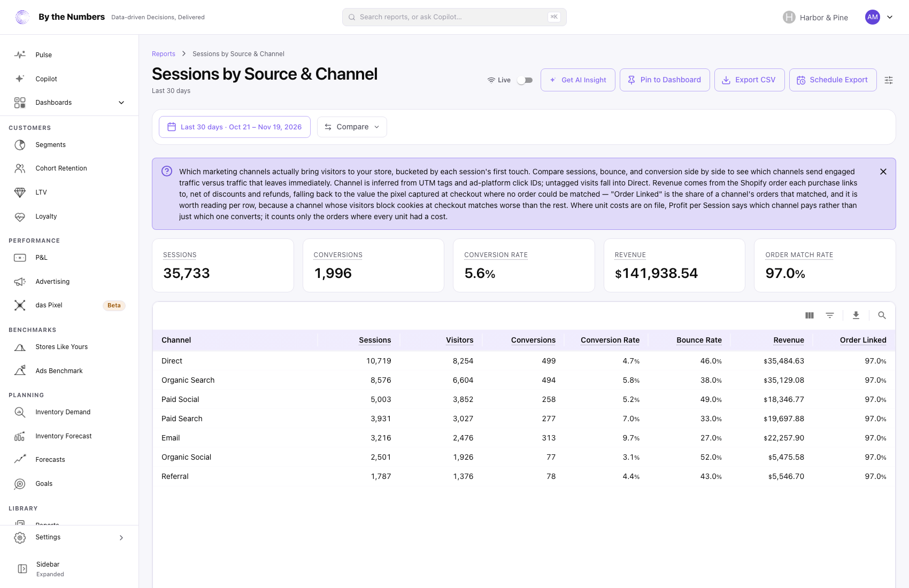This screenshot has height=588, width=909.
Task: Open the Ads Benchmark icon
Action: pos(20,371)
